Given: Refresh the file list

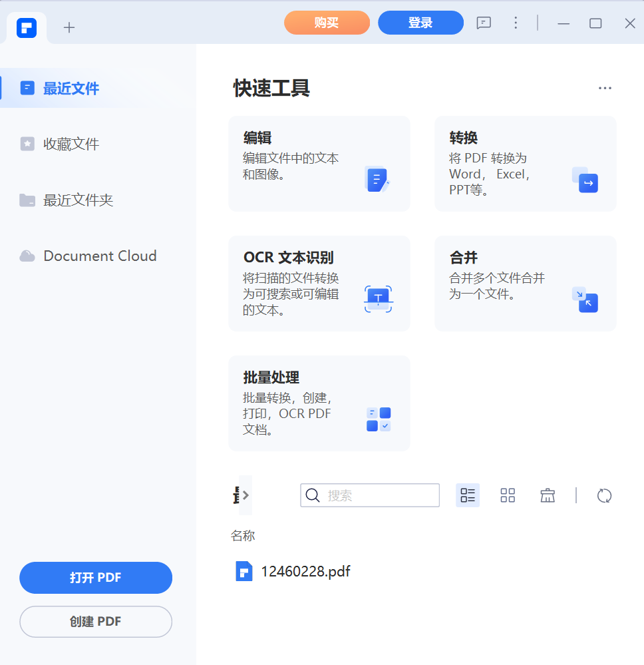Looking at the screenshot, I should pos(604,495).
